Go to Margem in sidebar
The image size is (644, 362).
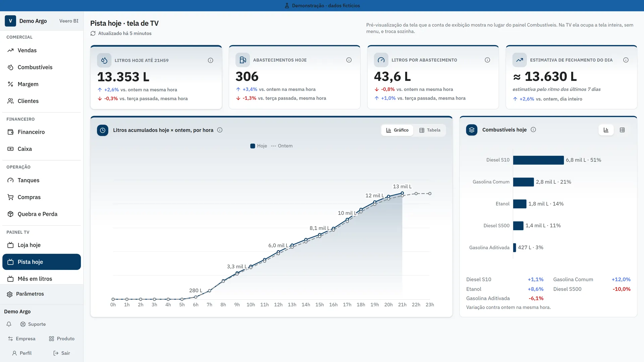[x=42, y=84]
